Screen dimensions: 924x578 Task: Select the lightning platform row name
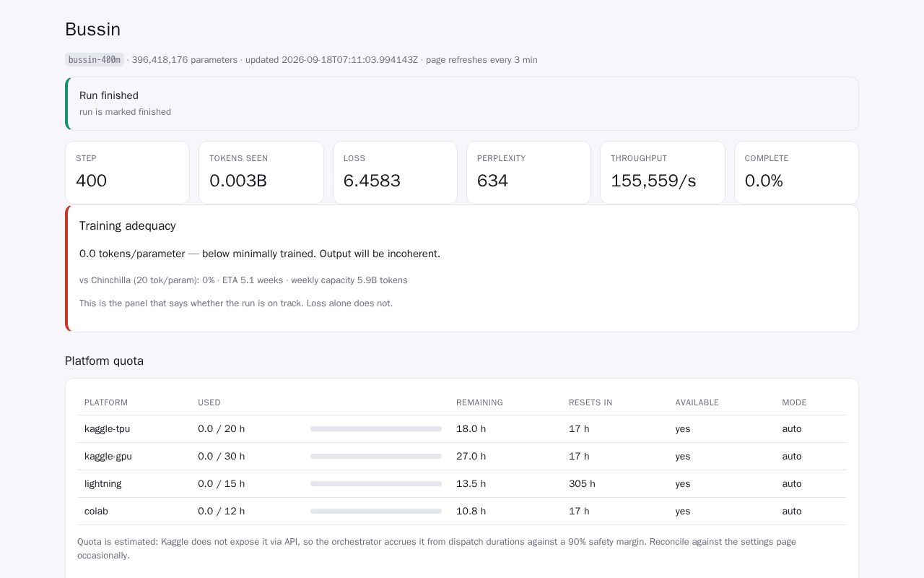pos(103,484)
